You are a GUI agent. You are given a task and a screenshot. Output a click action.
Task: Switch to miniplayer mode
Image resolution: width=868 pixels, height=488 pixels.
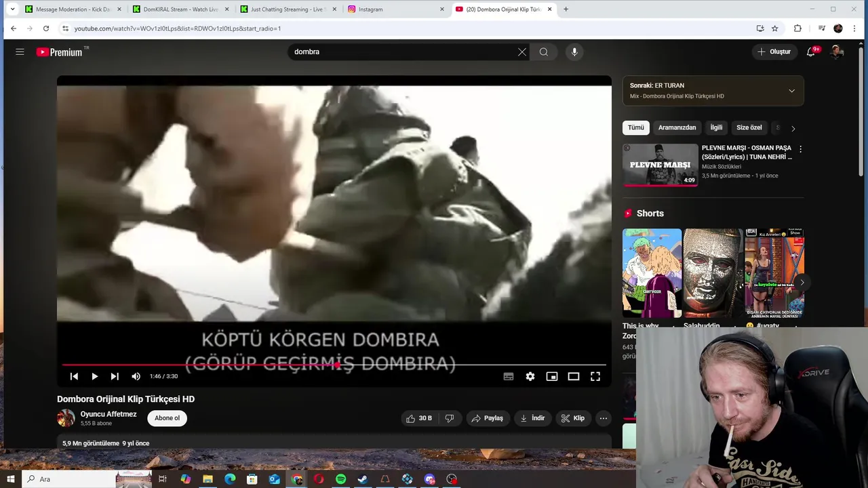pos(552,376)
